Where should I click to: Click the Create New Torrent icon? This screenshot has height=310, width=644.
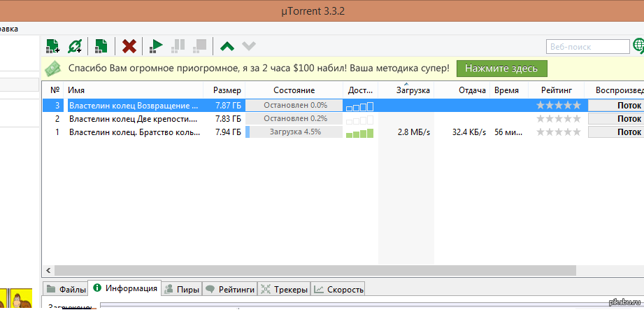101,46
